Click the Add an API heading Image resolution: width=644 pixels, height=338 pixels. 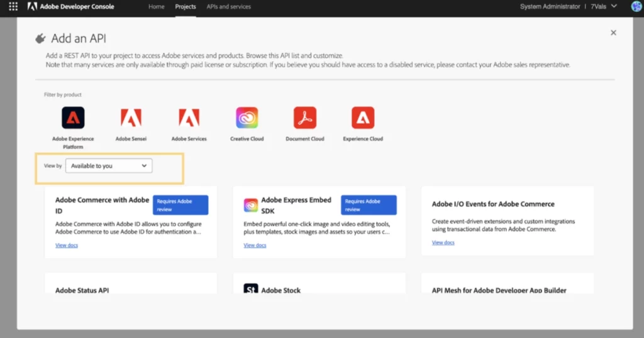coord(79,38)
